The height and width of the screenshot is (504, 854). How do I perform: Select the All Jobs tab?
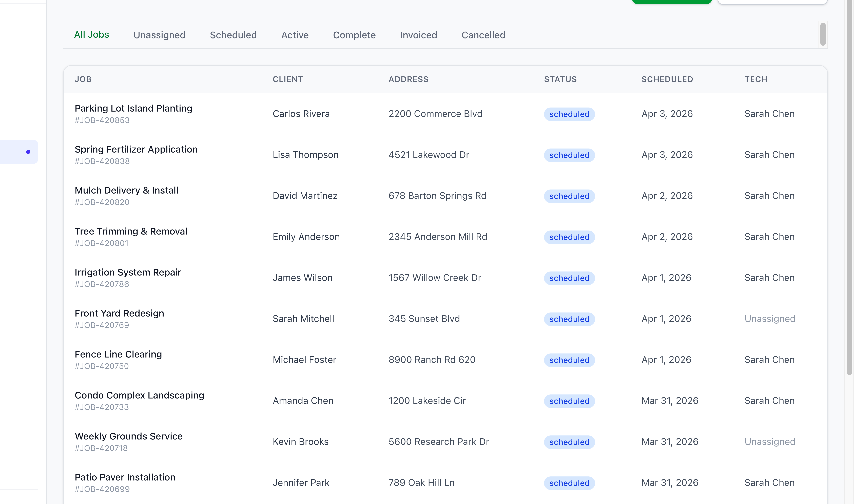tap(91, 34)
